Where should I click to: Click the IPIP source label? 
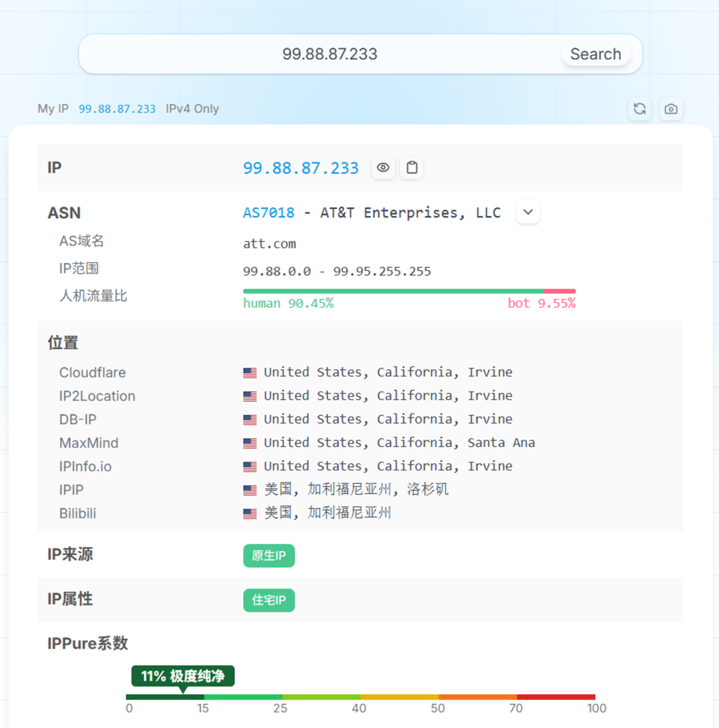(71, 490)
